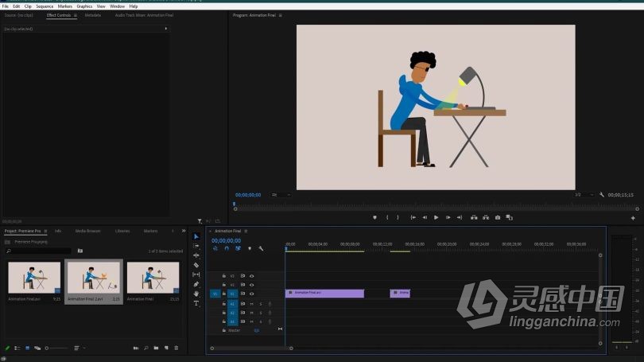Screen dimensions: 644x362
Task: Select the Type tool
Action: pyautogui.click(x=196, y=303)
